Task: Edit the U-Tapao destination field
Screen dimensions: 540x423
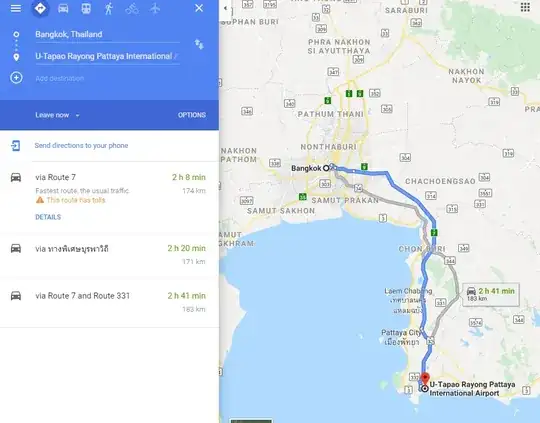Action: coord(107,56)
